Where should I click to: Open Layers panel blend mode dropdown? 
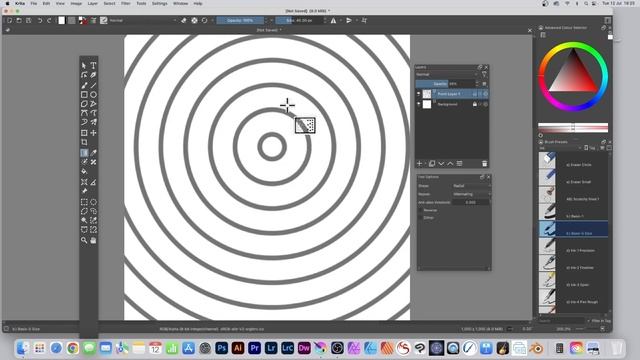pos(447,75)
